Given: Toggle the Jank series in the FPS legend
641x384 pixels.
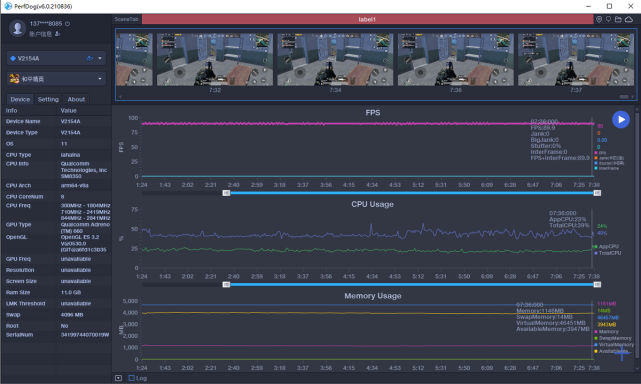Looking at the screenshot, I should 609,158.
